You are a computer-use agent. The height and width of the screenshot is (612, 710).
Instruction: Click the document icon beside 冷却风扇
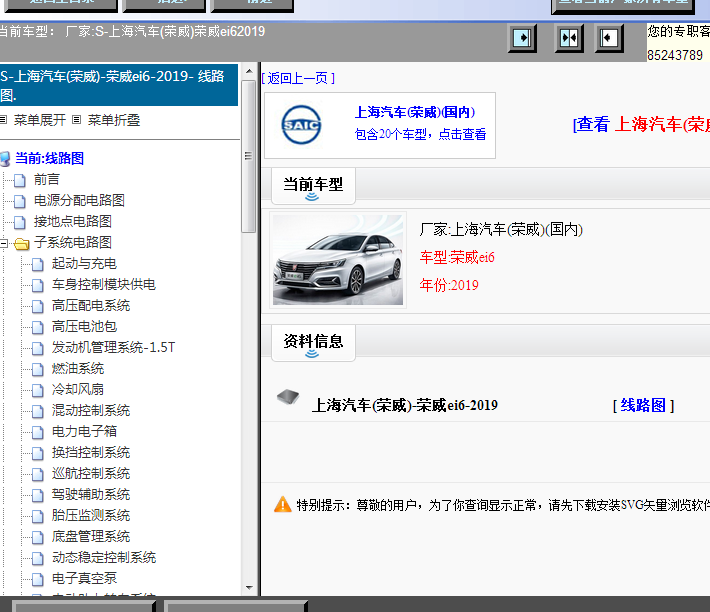point(38,390)
